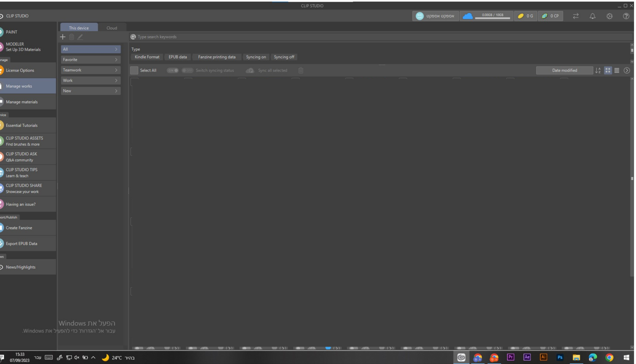636x364 pixels.
Task: Open settings with the gear icon
Action: tap(609, 16)
